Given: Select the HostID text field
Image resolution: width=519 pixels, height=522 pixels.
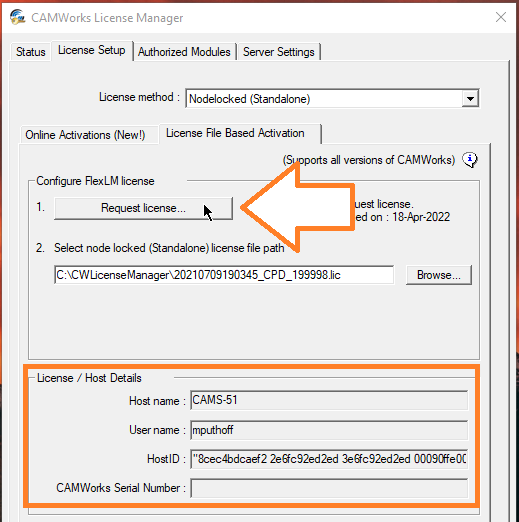Looking at the screenshot, I should (x=329, y=459).
